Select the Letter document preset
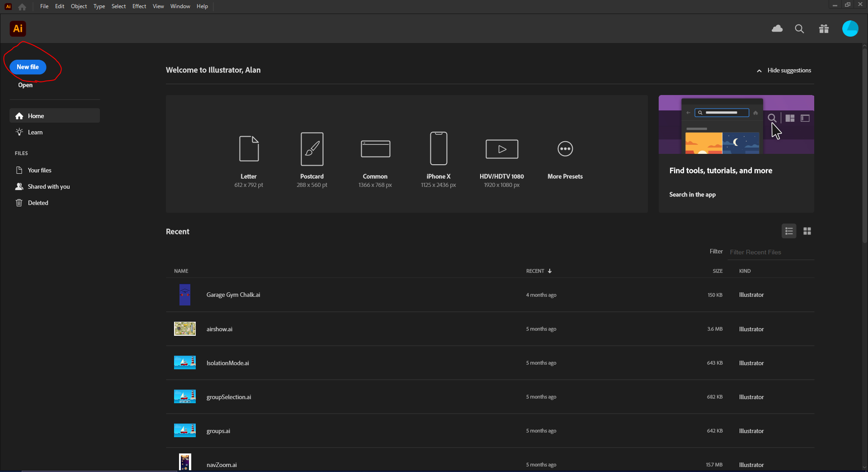 249,149
